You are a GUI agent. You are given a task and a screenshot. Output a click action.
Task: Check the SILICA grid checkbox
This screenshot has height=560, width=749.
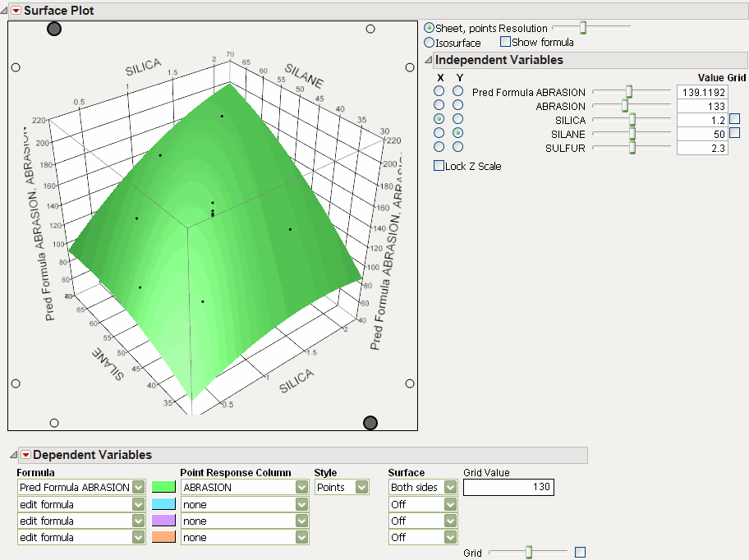coord(734,119)
